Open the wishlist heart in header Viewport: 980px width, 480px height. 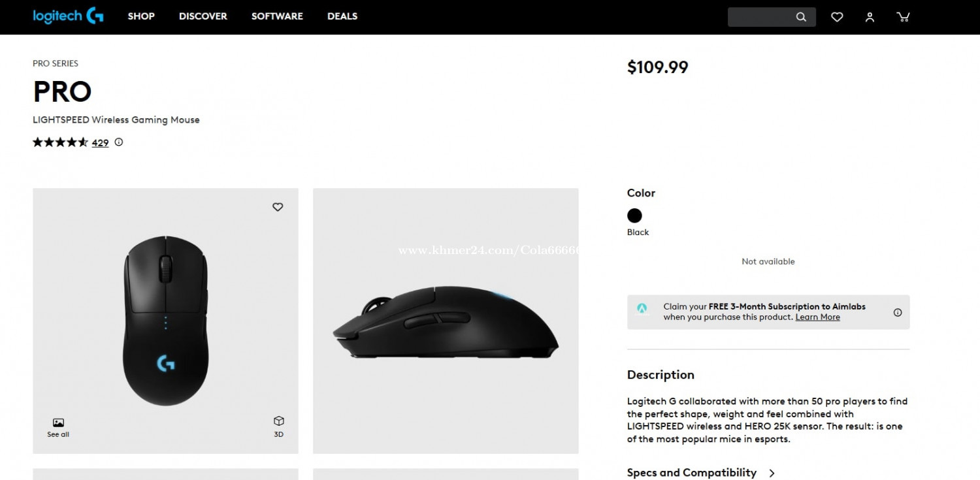pyautogui.click(x=837, y=17)
